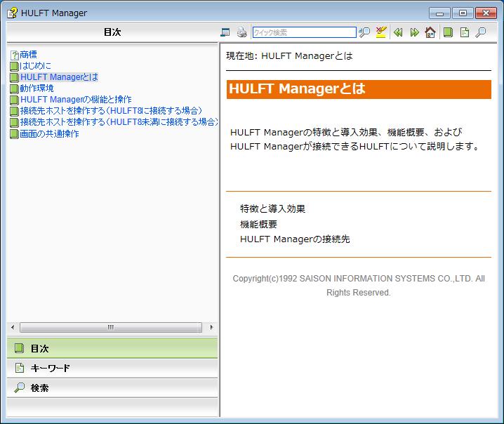Open HULFT Managerの機能と操作 tree item
This screenshot has height=424, width=504.
76,100
